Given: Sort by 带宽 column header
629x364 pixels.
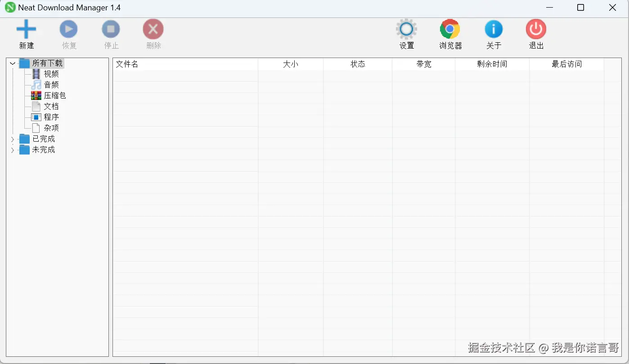Looking at the screenshot, I should (x=424, y=64).
